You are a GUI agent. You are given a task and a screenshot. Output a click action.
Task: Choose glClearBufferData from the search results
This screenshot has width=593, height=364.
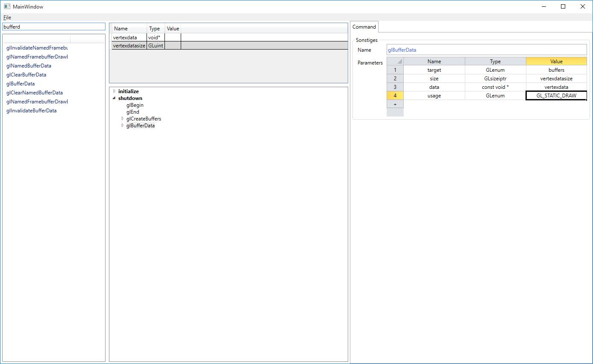coord(26,75)
